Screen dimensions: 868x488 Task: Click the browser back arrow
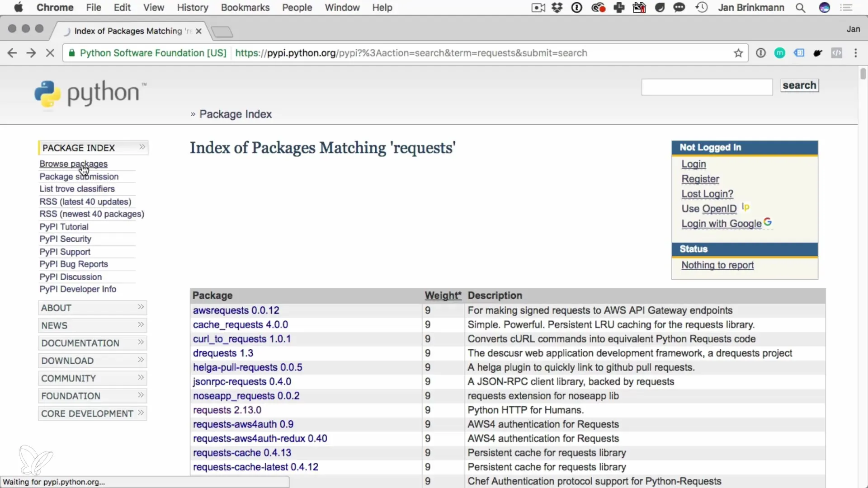click(12, 53)
